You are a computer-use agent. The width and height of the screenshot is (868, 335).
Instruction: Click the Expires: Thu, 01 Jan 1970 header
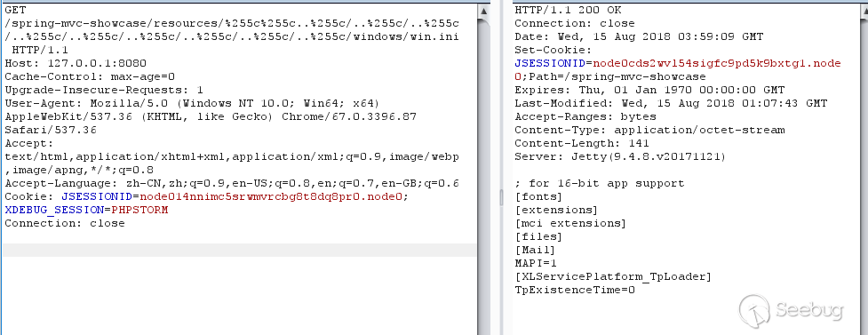(650, 90)
